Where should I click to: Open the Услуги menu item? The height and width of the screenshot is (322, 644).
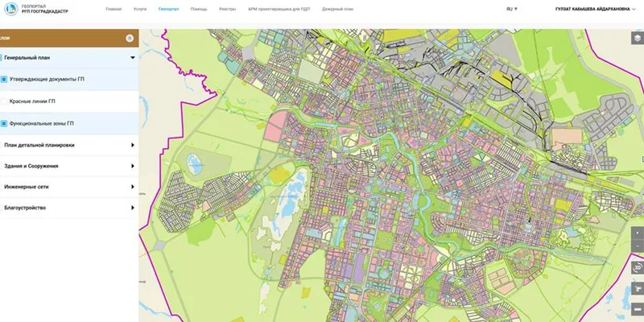click(x=140, y=9)
